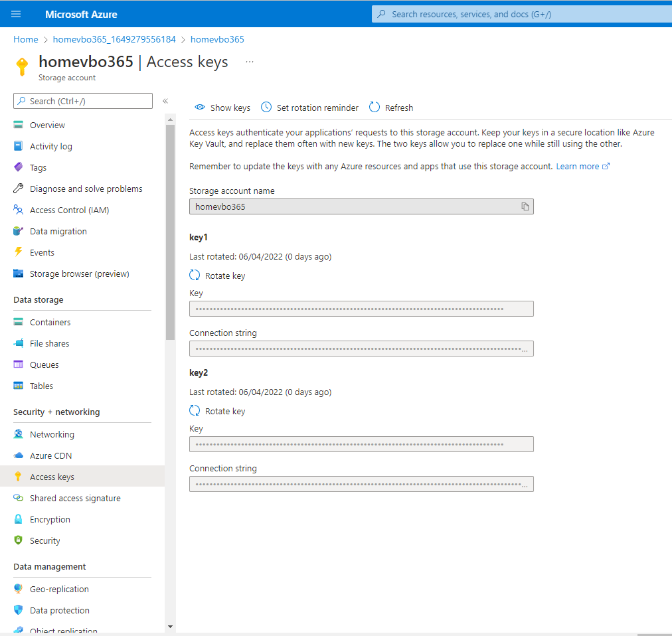The height and width of the screenshot is (636, 672).
Task: Click the Set rotation reminder clock icon
Action: point(266,108)
